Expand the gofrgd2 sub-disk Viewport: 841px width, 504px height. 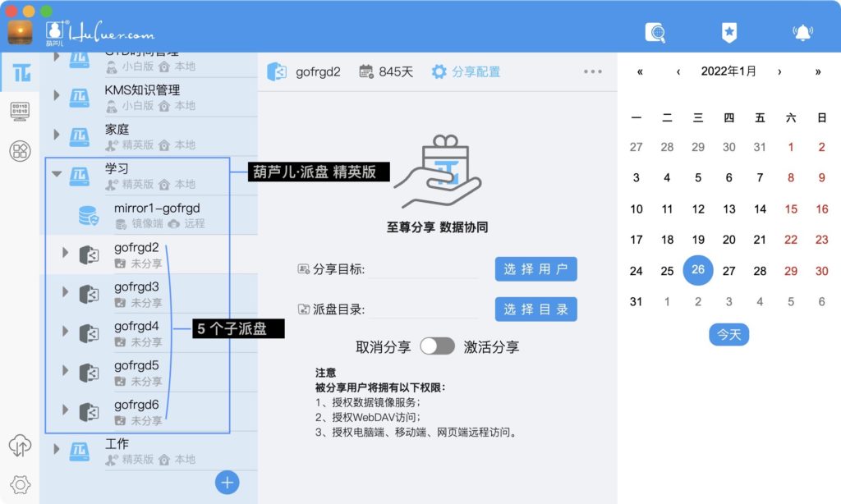65,252
